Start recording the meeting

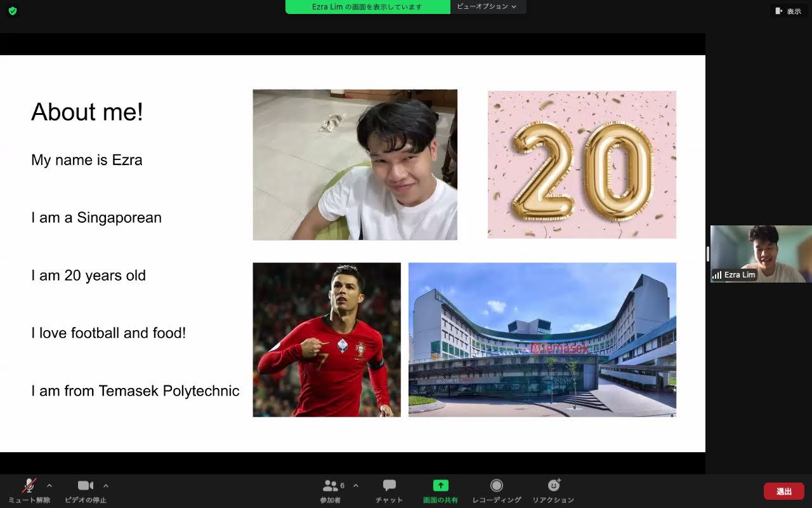496,486
